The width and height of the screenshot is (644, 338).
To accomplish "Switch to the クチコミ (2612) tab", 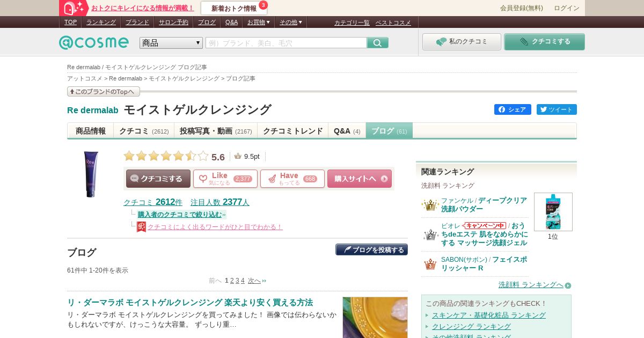I will click(x=144, y=131).
